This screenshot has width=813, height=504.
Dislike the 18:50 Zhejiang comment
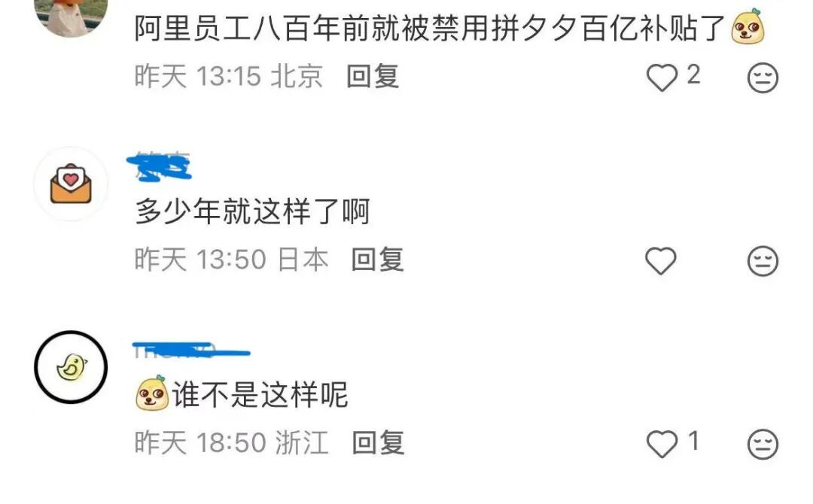pyautogui.click(x=763, y=444)
